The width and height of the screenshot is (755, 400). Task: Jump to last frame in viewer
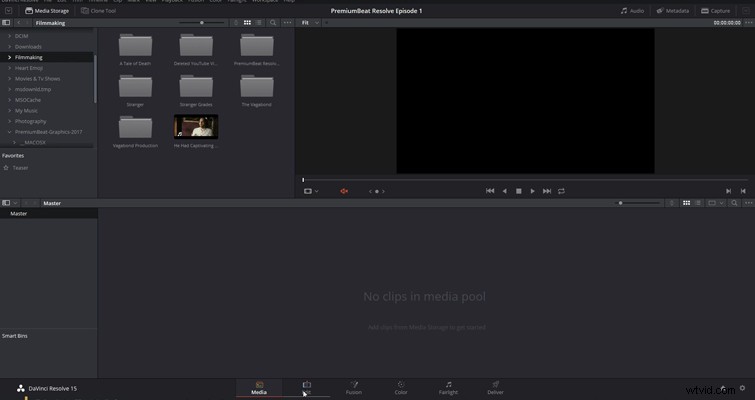[x=547, y=191]
